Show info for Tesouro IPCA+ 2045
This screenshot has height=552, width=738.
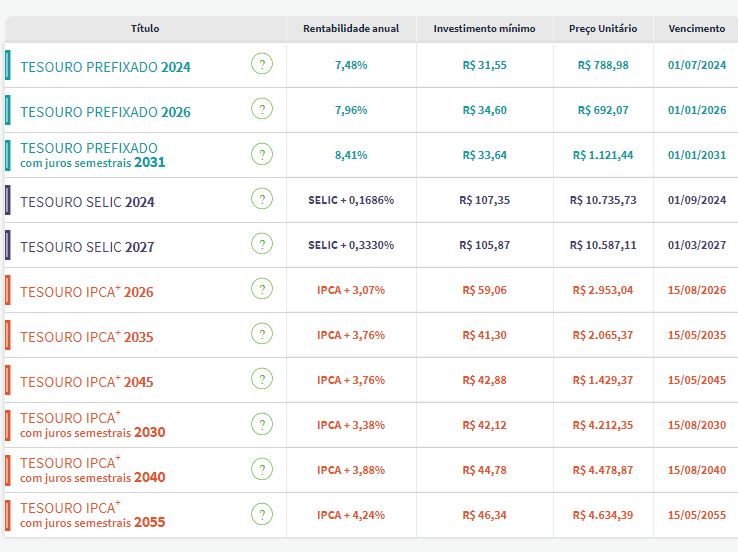(262, 379)
